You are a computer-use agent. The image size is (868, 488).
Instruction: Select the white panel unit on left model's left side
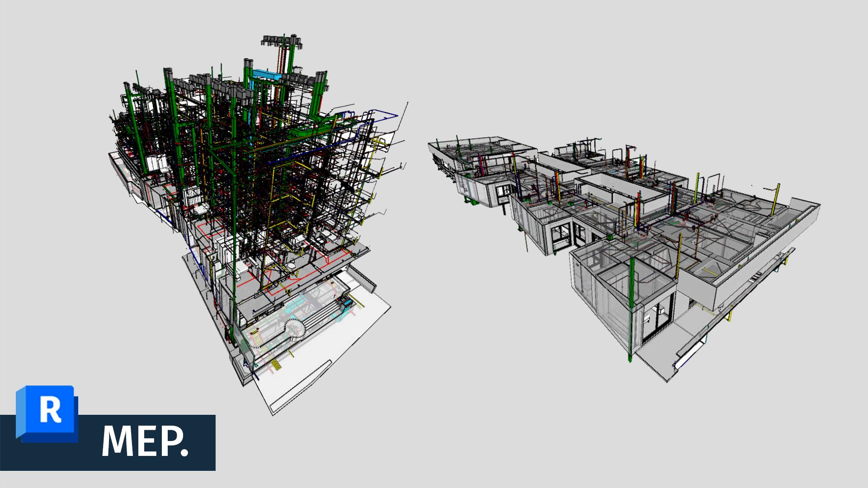(156, 164)
